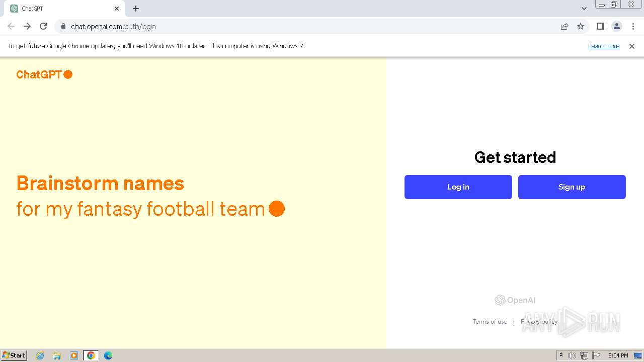The width and height of the screenshot is (644, 362).
Task: Expand the tab search chevron
Action: (x=584, y=9)
